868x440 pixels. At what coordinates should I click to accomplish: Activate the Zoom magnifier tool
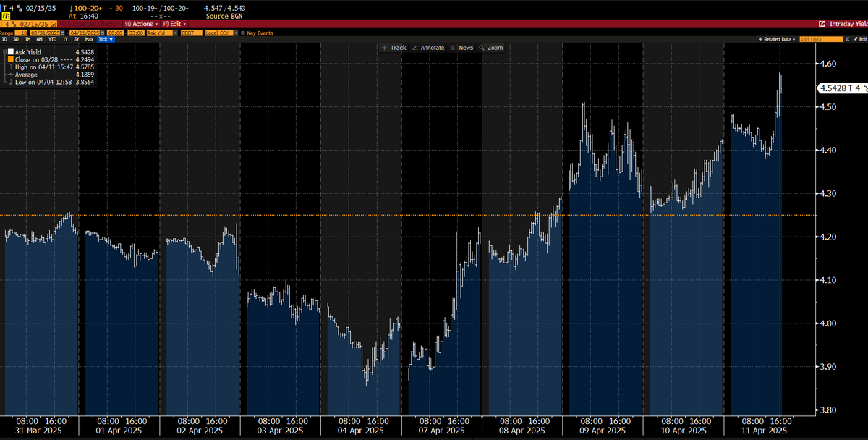490,48
